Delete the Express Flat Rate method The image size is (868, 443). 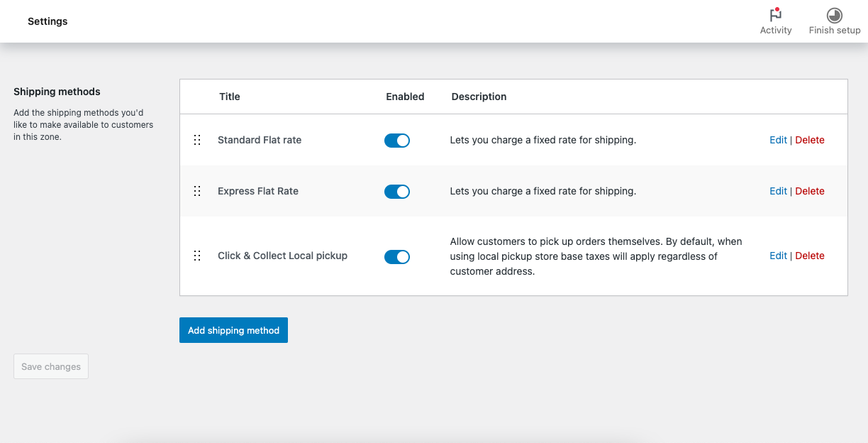[810, 191]
